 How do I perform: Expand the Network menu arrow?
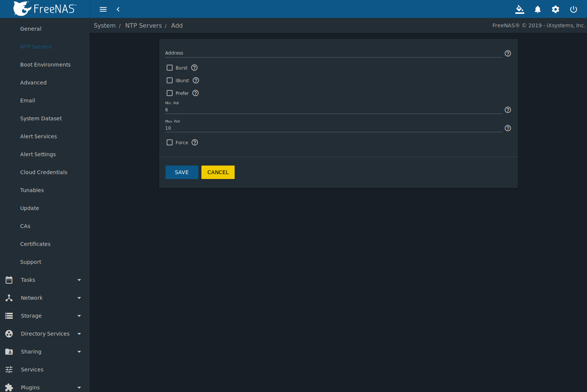(x=79, y=298)
